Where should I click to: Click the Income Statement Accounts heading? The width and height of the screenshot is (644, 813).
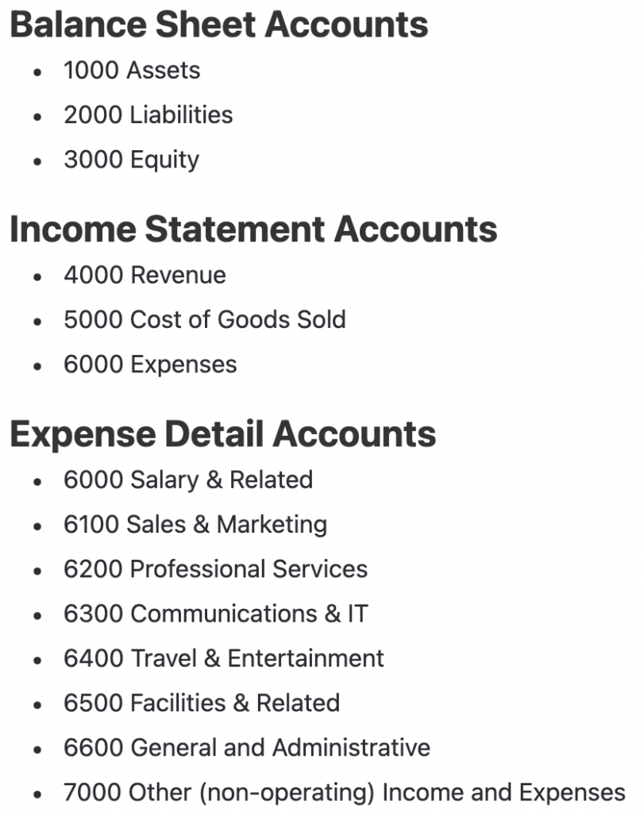pos(253,229)
